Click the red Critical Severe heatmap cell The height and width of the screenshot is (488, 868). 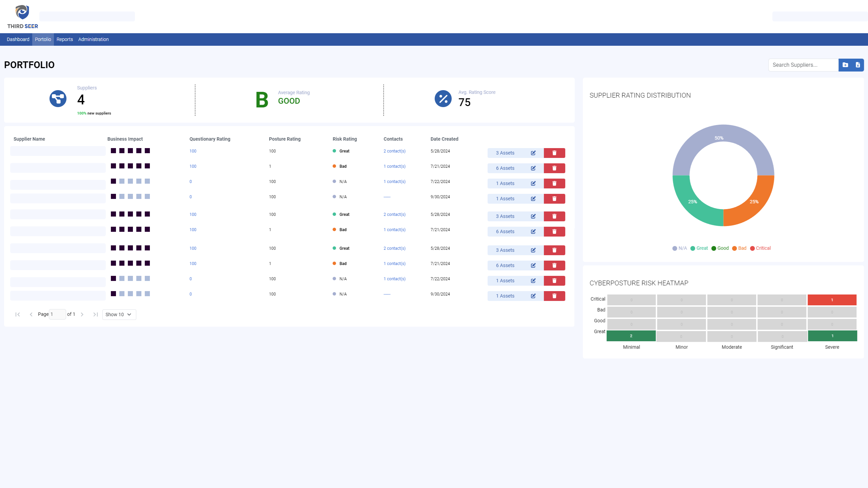tap(832, 300)
